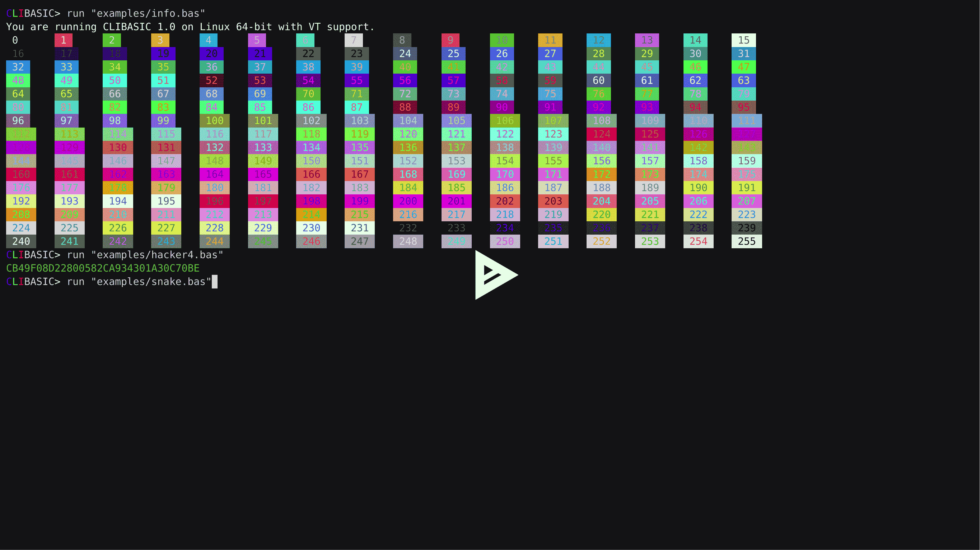Click the last CLIBASIC> prompt before snake.bas
Screen dimensions: 980x550
33,282
